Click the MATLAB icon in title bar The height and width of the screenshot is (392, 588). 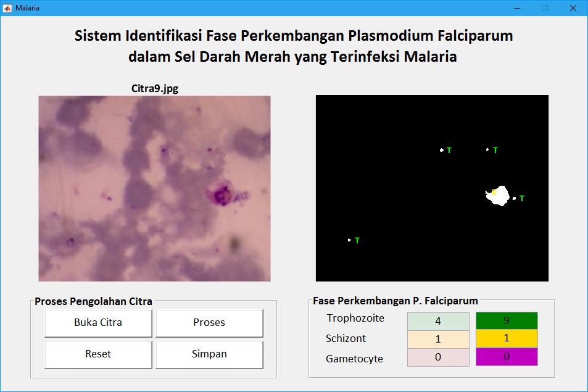[x=7, y=7]
